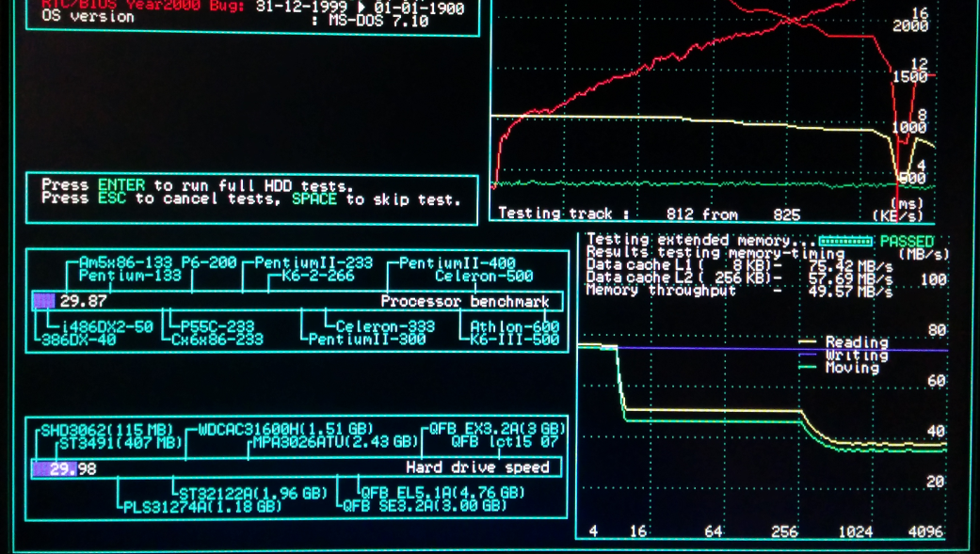Click the current track number 812

tap(680, 214)
